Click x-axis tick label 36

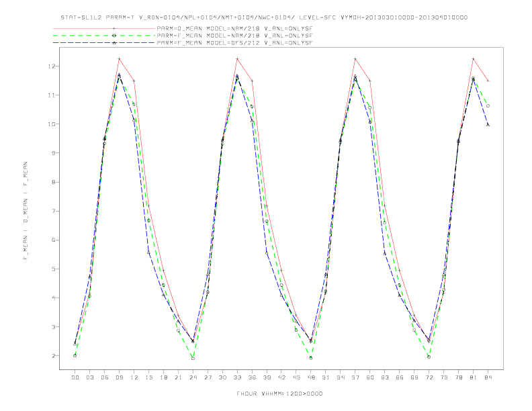tap(252, 377)
